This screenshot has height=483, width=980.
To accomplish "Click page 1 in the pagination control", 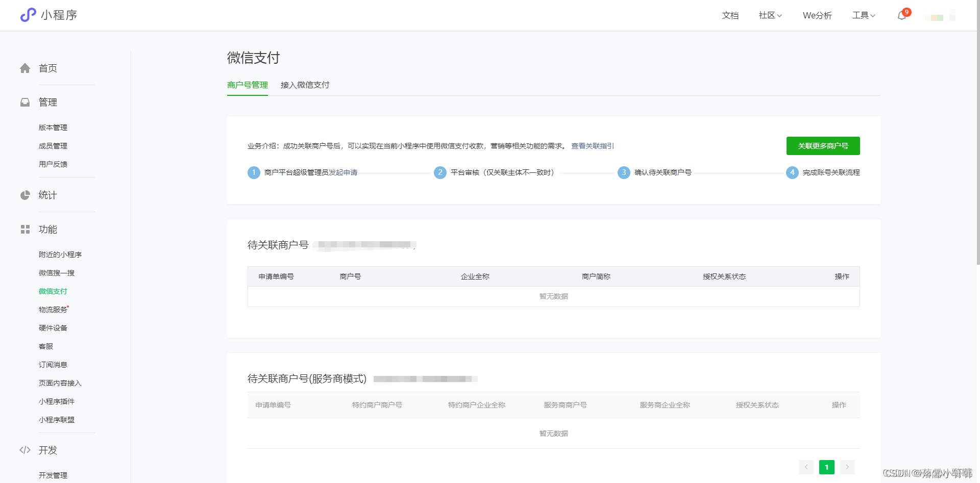I will (x=826, y=467).
